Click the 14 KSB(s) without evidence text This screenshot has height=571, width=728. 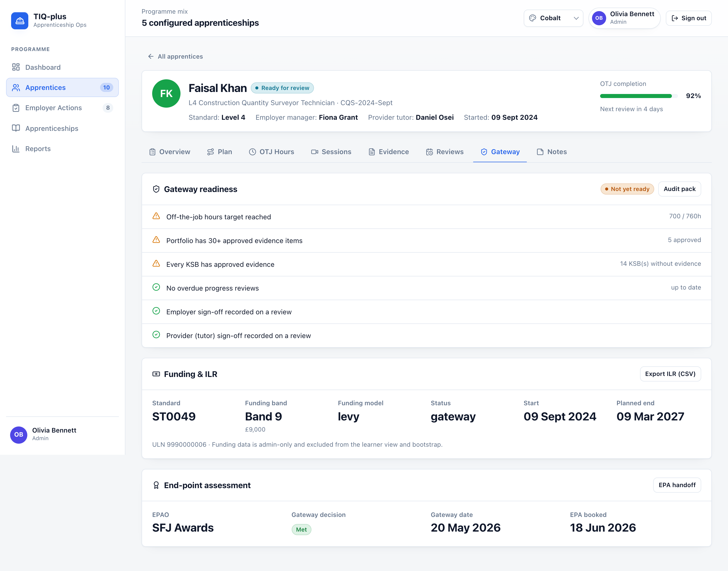(x=661, y=264)
